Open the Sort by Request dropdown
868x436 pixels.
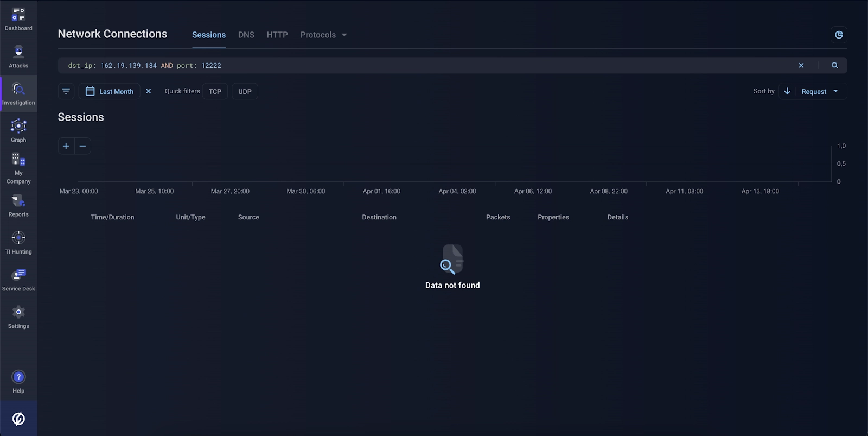coord(819,91)
